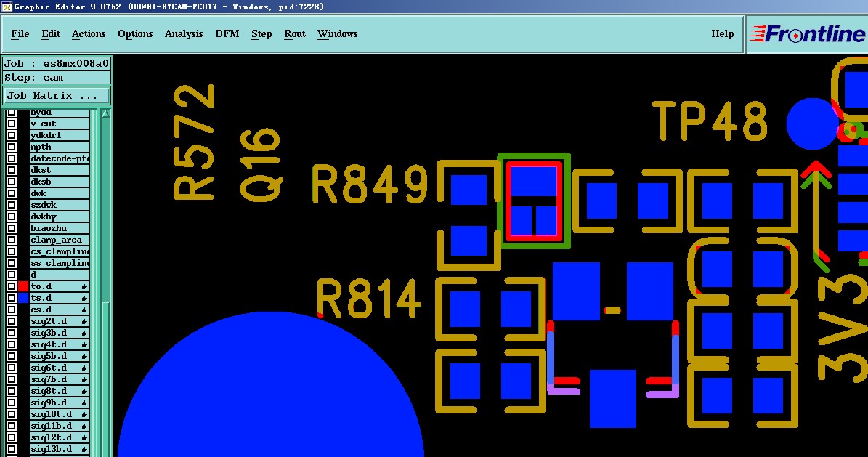Select the ydkdrl layer name
This screenshot has height=457, width=868.
tap(60, 135)
